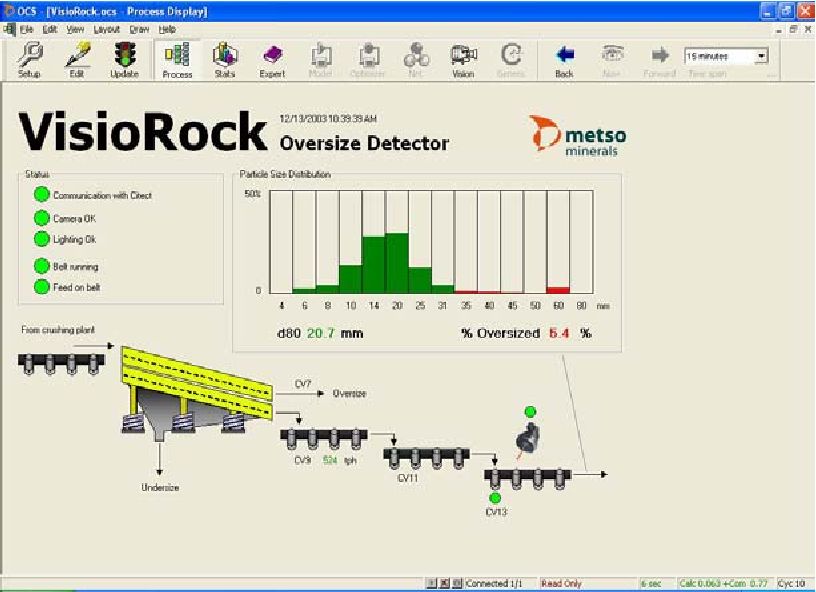Screen dimensions: 816x592
Task: Open the Layout menu
Action: pyautogui.click(x=107, y=30)
